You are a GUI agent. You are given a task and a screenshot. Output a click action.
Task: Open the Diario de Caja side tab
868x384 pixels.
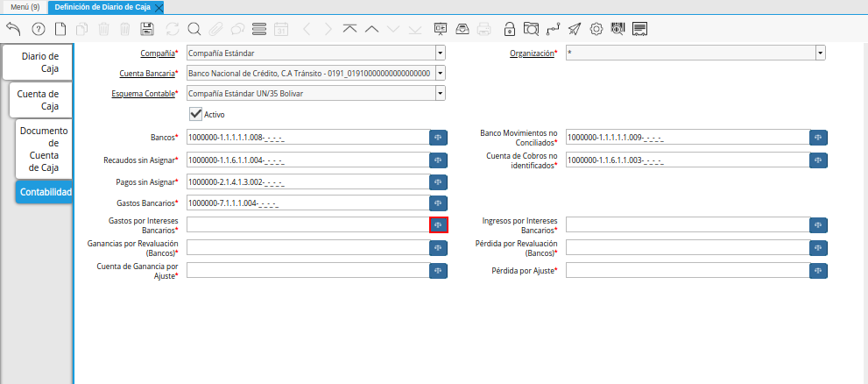(38, 62)
